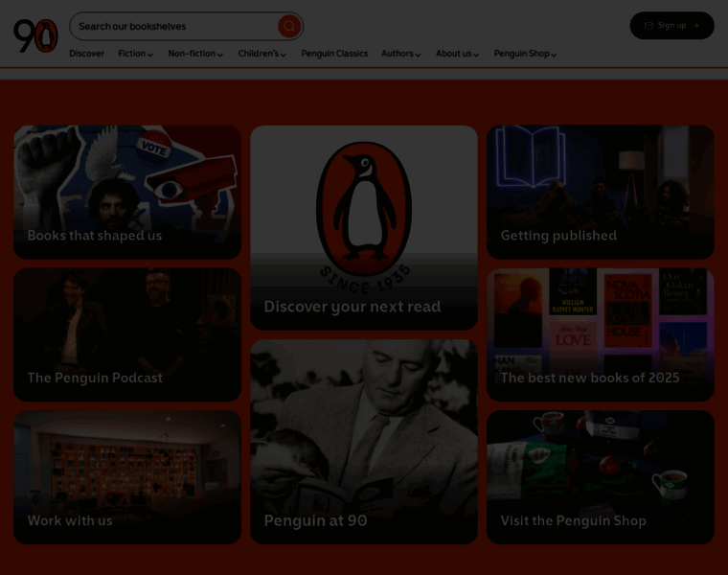The height and width of the screenshot is (575, 728).
Task: Open Penguin Classics in the navigation
Action: 334,54
